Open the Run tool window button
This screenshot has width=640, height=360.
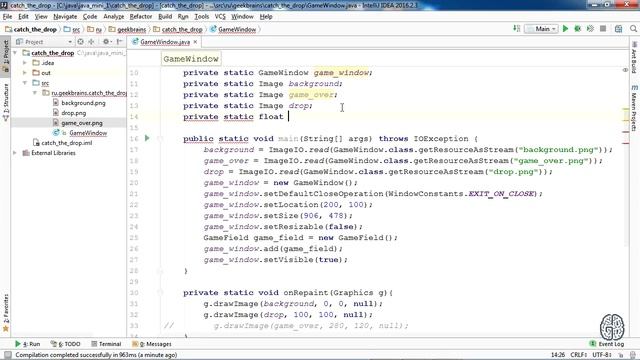pos(27,344)
